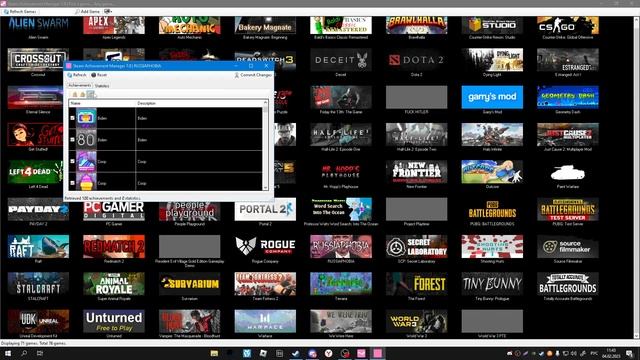Click the taskbar search icon

click(x=24, y=353)
